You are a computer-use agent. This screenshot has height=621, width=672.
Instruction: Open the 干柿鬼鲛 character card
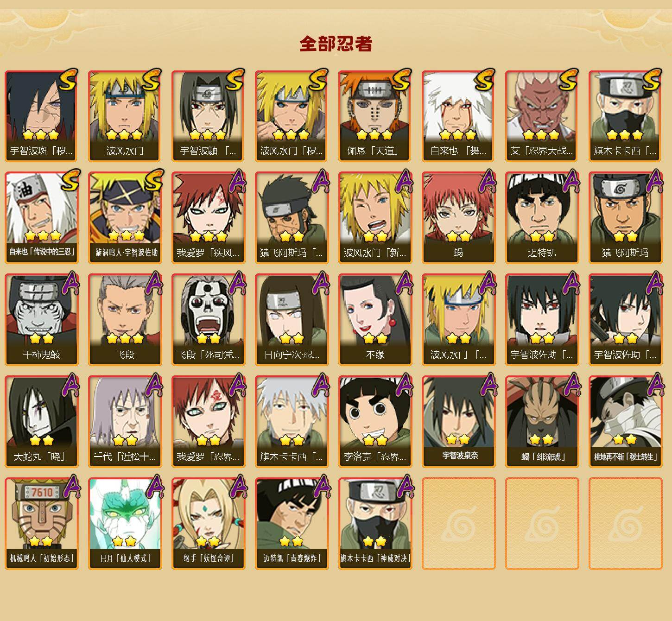[x=42, y=320]
